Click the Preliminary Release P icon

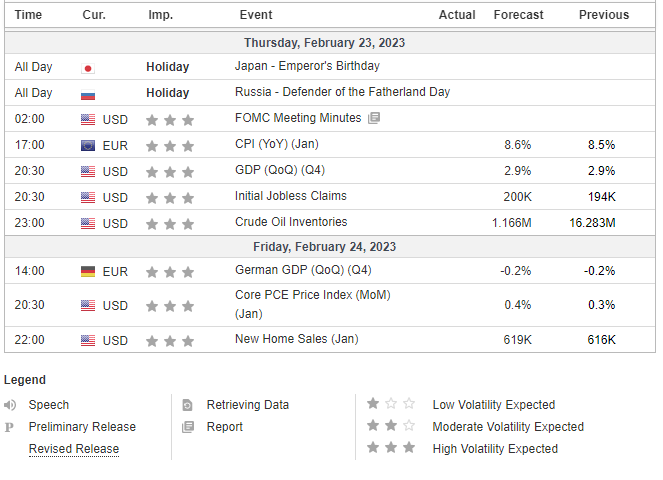pos(10,427)
